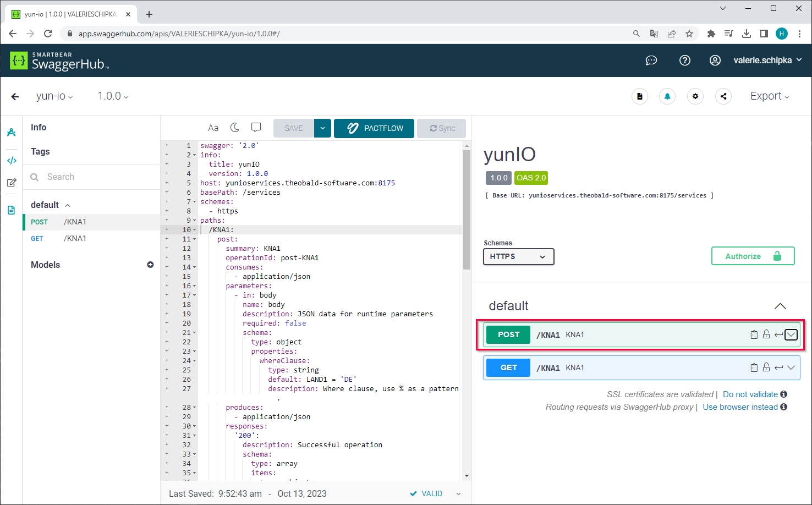Open the valerie.schipka account dropdown

767,61
